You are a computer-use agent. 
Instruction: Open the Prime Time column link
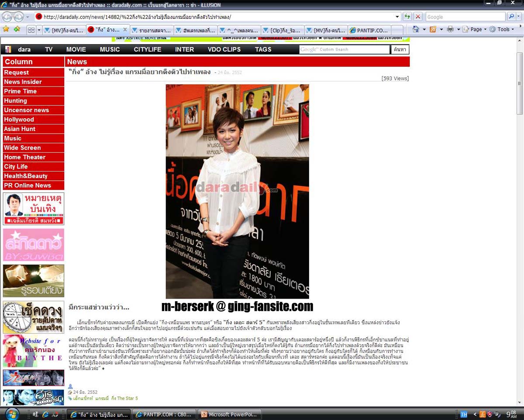pyautogui.click(x=34, y=91)
